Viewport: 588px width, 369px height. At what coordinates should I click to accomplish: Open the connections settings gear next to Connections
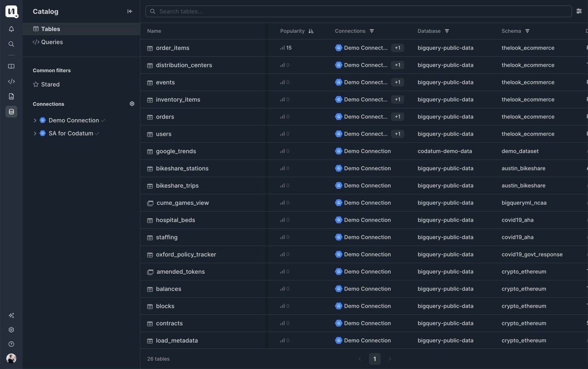click(132, 103)
